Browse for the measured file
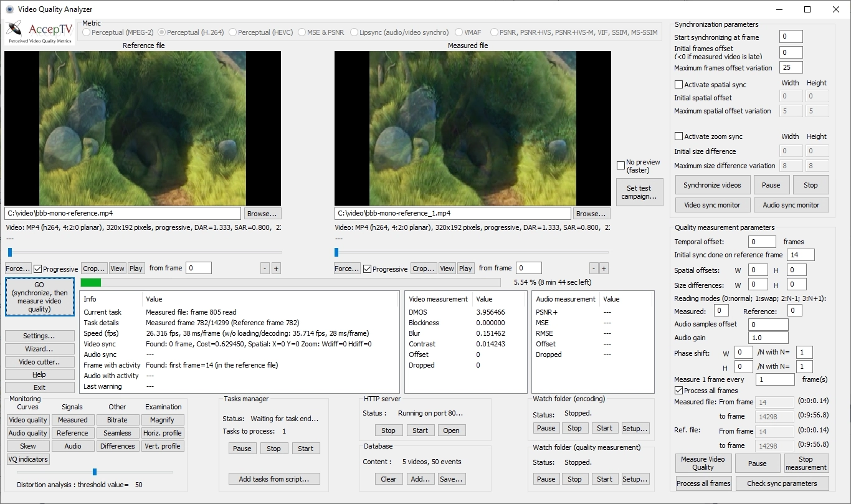851x504 pixels. click(x=592, y=213)
